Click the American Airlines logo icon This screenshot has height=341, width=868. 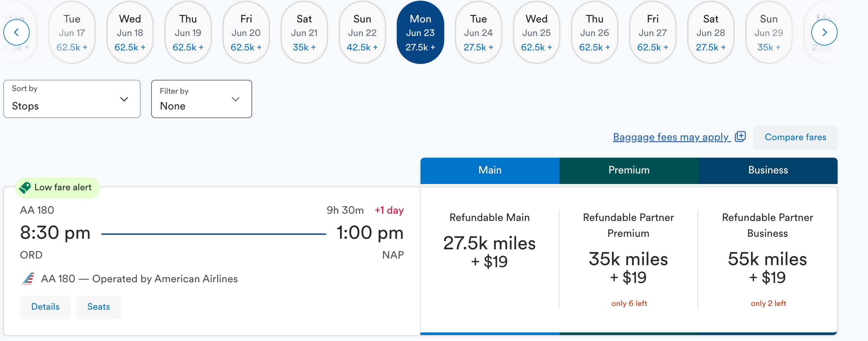point(28,279)
